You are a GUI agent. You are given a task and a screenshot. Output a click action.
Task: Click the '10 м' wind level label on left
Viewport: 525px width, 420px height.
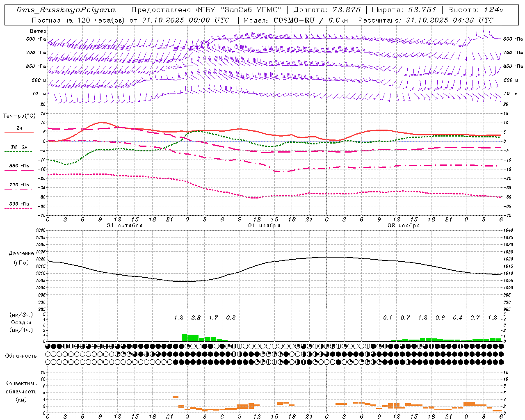[39, 94]
